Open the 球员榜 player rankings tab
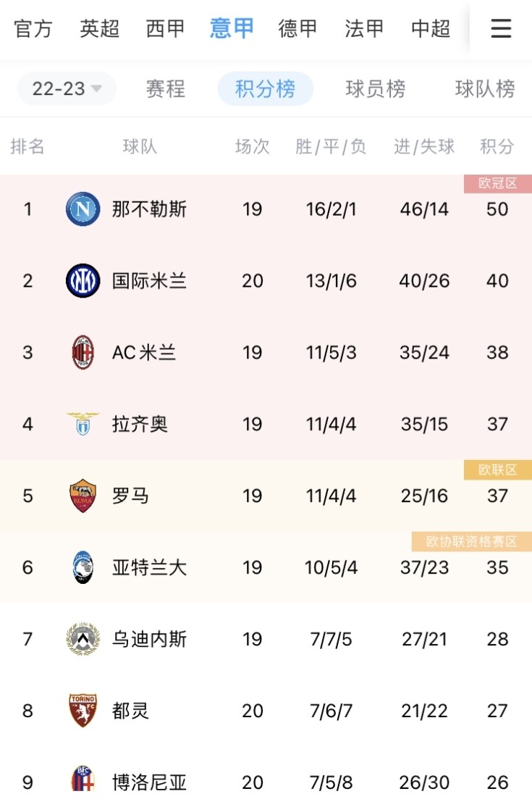The height and width of the screenshot is (799, 532). point(376,89)
